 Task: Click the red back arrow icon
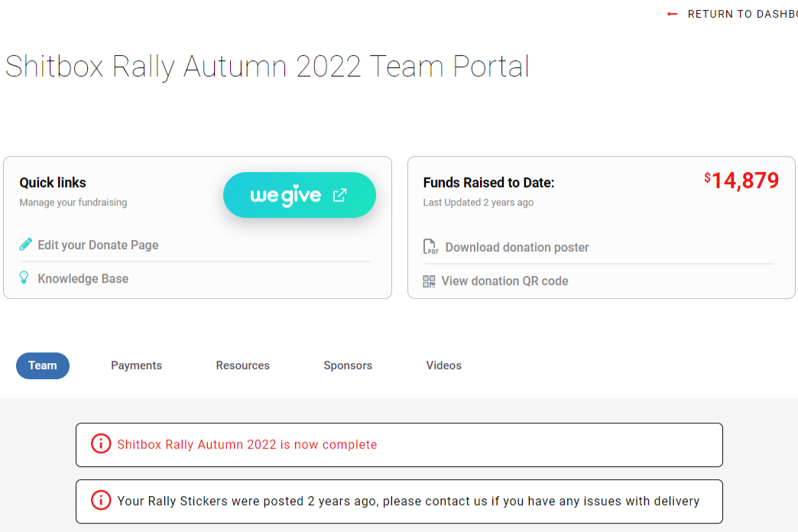coord(673,14)
